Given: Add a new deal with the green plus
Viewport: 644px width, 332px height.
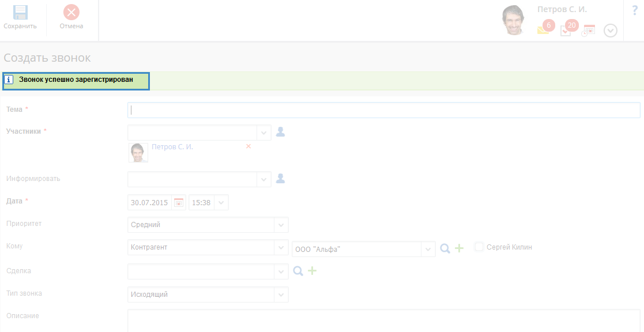Looking at the screenshot, I should pos(312,270).
